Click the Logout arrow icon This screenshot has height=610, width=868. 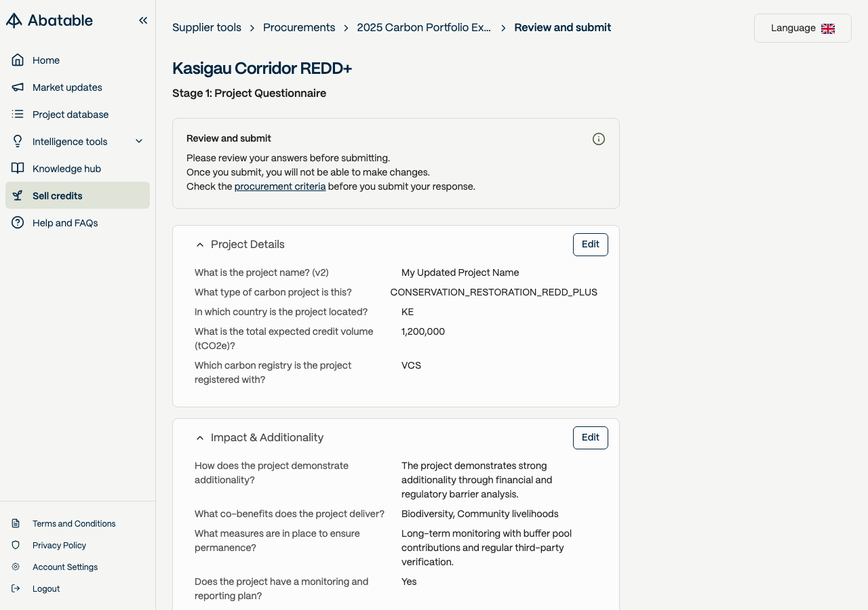coord(16,589)
